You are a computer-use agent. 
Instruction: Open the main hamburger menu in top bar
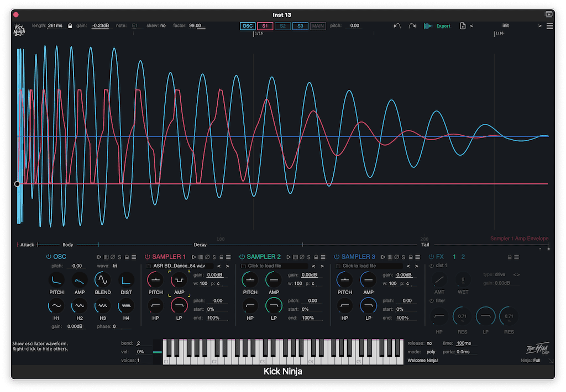549,26
